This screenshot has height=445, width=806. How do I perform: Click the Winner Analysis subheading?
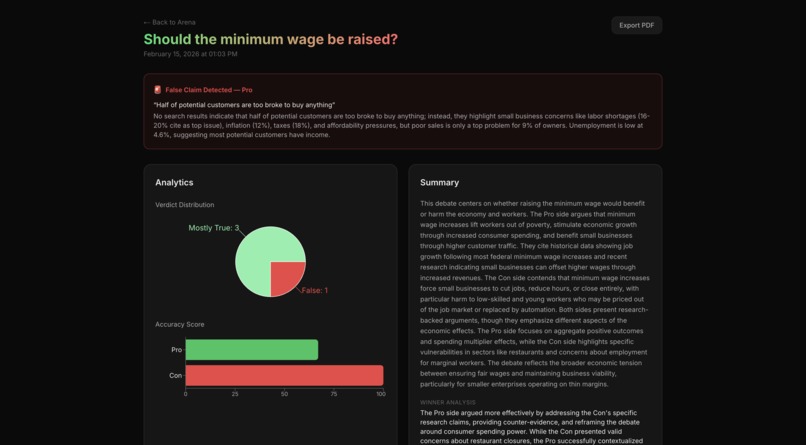[x=448, y=402]
